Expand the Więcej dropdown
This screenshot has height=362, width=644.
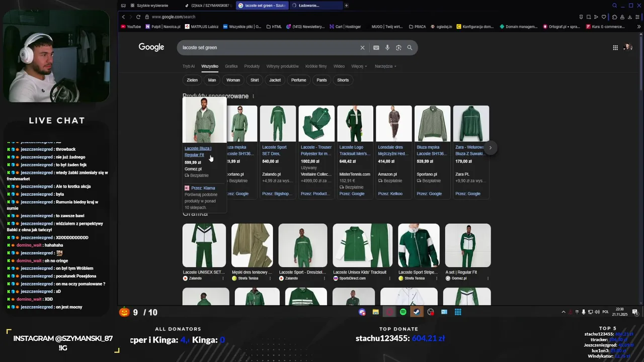(359, 66)
